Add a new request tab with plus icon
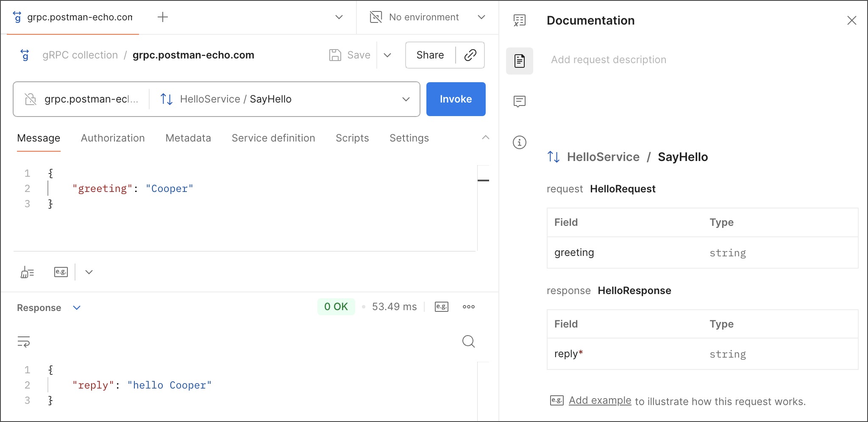Screen dimensions: 868x422 pyautogui.click(x=163, y=17)
